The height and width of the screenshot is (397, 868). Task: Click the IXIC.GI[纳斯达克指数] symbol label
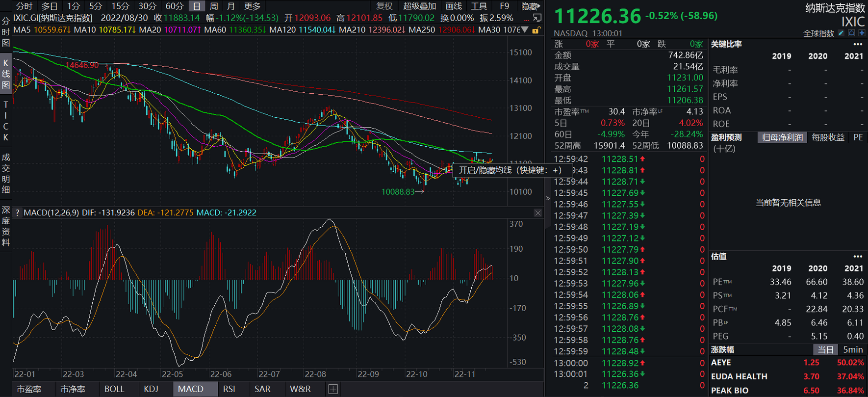53,18
